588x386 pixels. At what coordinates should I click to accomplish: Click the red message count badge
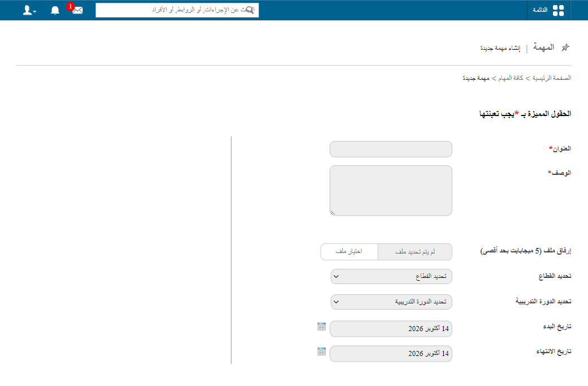pyautogui.click(x=70, y=6)
